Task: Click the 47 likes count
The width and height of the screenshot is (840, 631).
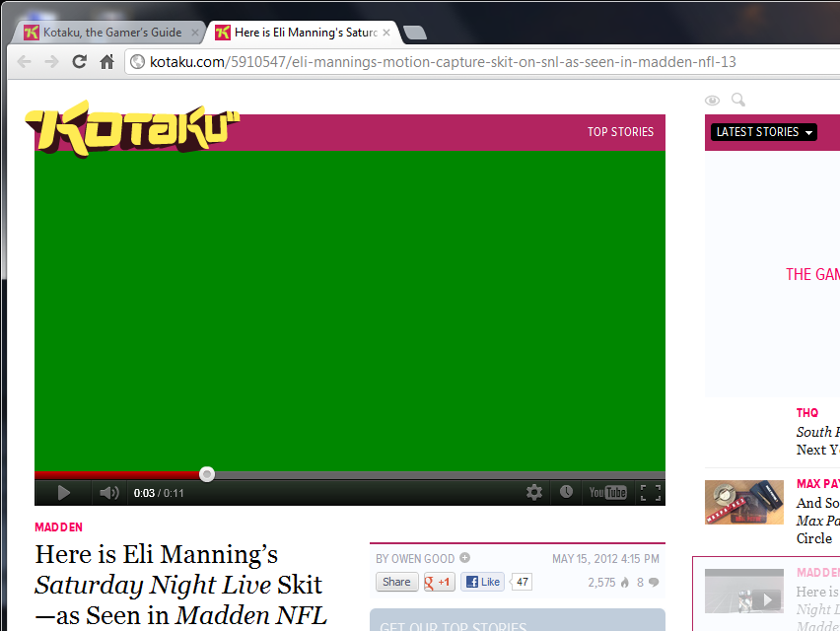Action: click(522, 582)
